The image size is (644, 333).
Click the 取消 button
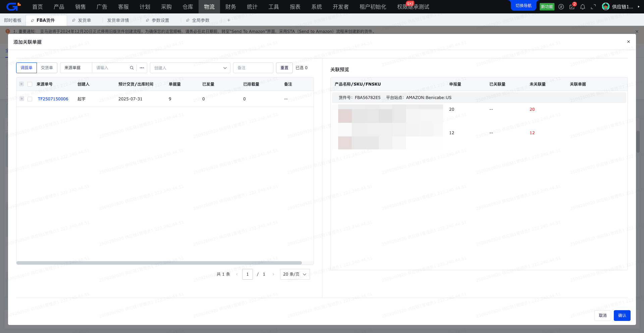coord(603,316)
